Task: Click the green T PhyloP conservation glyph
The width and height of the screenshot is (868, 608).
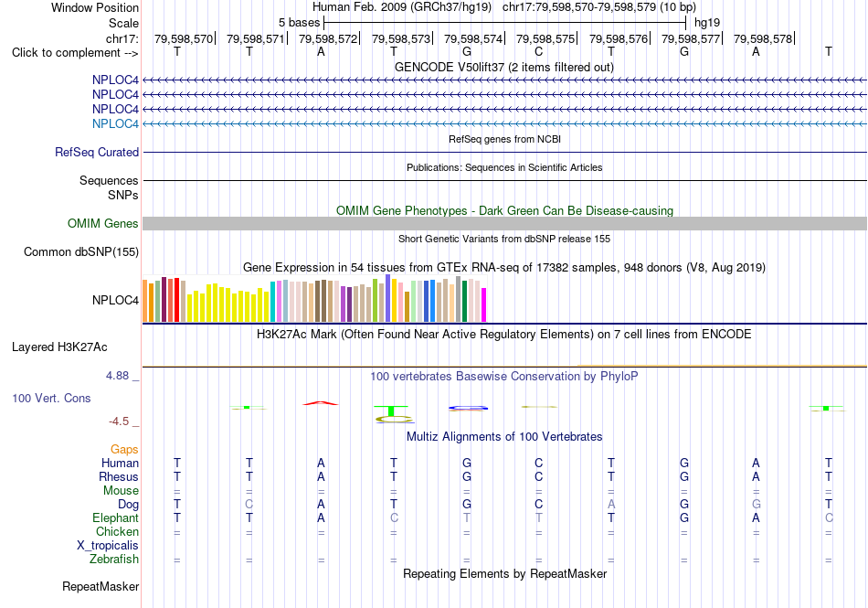Action: [391, 411]
